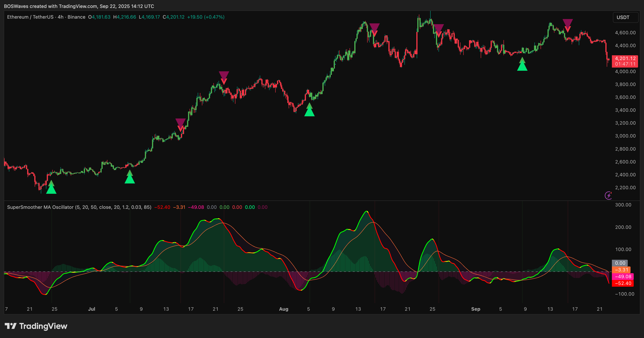Click the TradingView logo at bottom left

(x=36, y=326)
